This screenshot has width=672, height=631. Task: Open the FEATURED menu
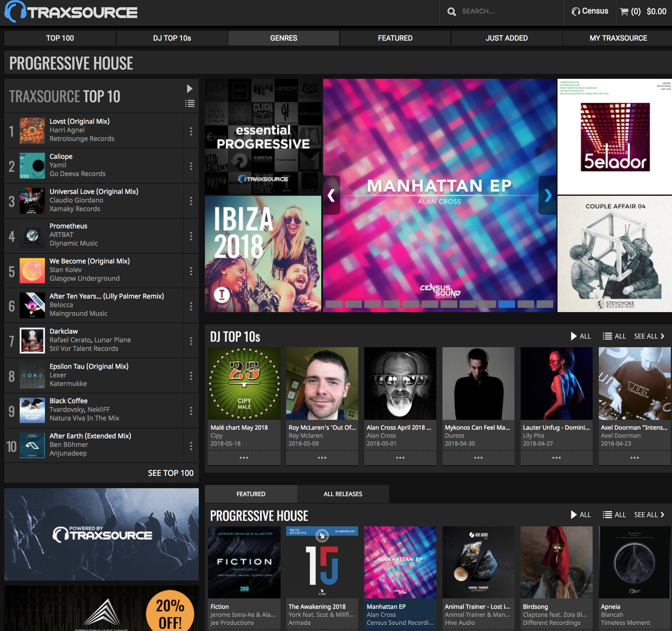coord(395,38)
